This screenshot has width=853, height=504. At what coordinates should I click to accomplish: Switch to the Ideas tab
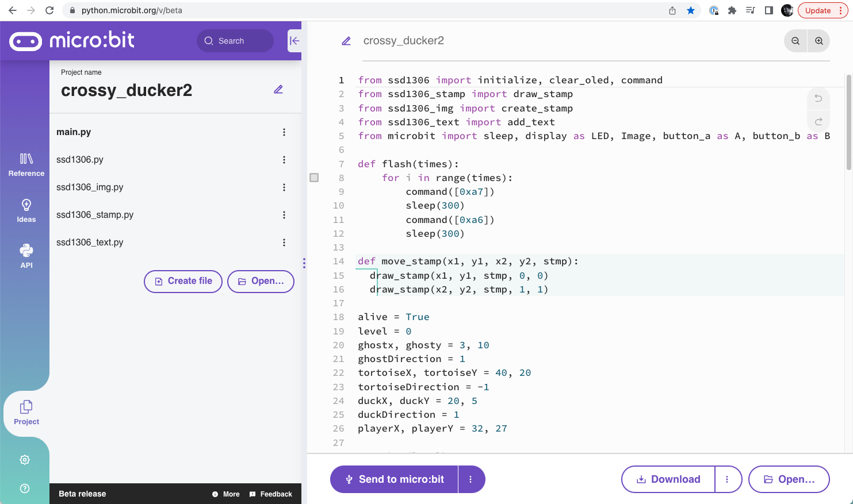pos(26,210)
